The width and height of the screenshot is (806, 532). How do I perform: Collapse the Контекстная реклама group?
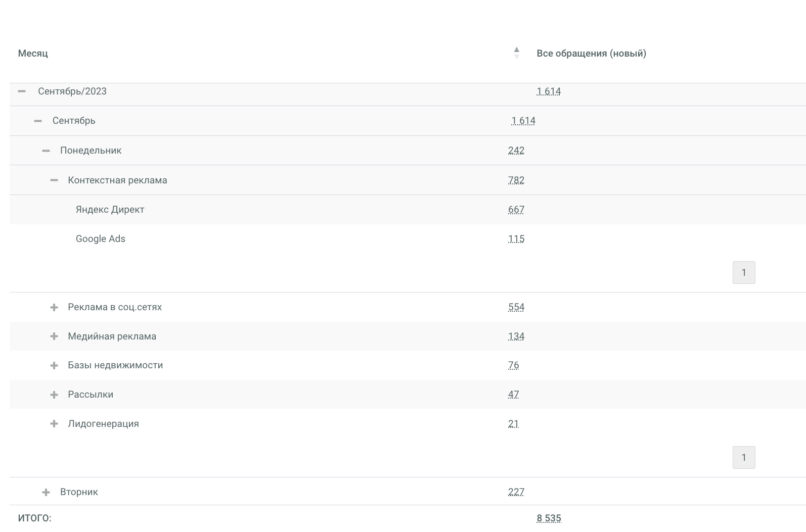[x=54, y=180]
